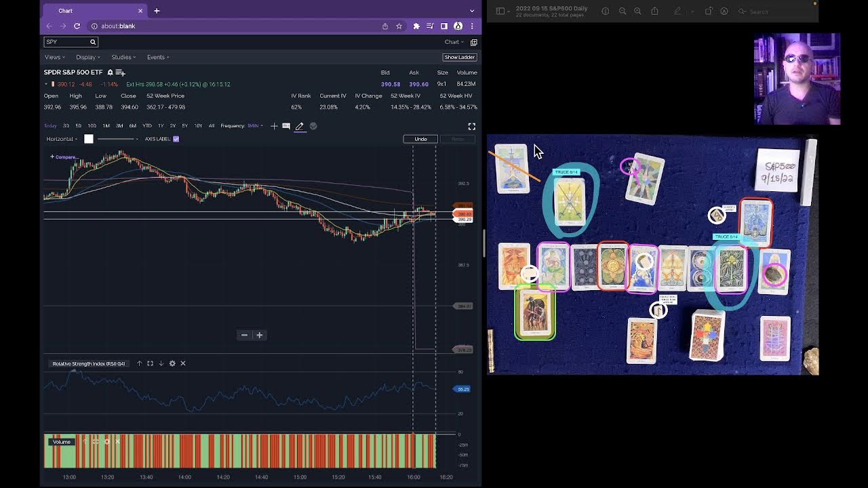The image size is (868, 488).
Task: Open the line style dropdown
Action: 118,139
